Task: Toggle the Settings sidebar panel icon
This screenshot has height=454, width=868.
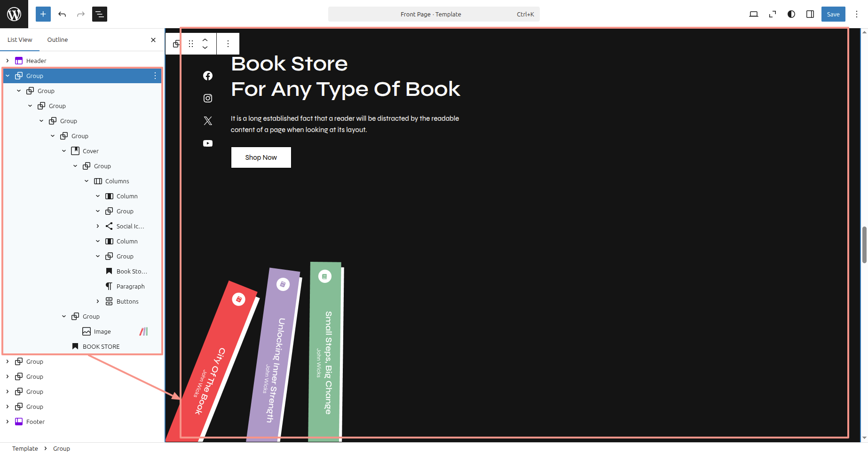Action: [810, 14]
